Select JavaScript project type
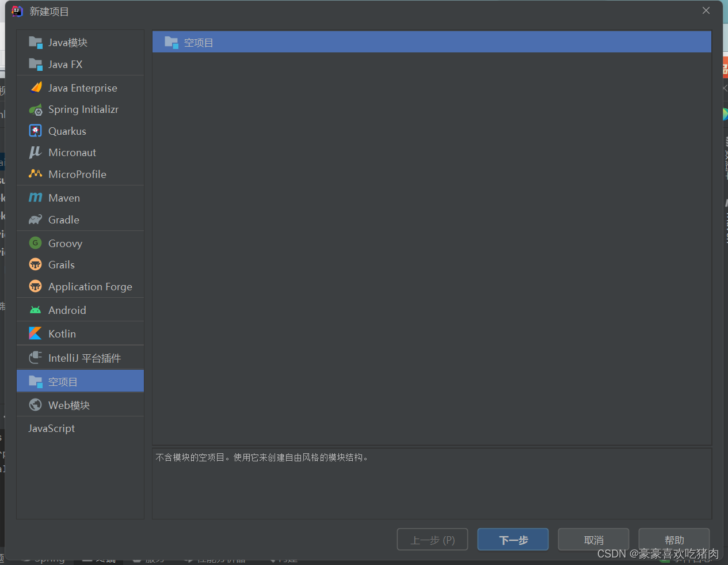 tap(81, 429)
